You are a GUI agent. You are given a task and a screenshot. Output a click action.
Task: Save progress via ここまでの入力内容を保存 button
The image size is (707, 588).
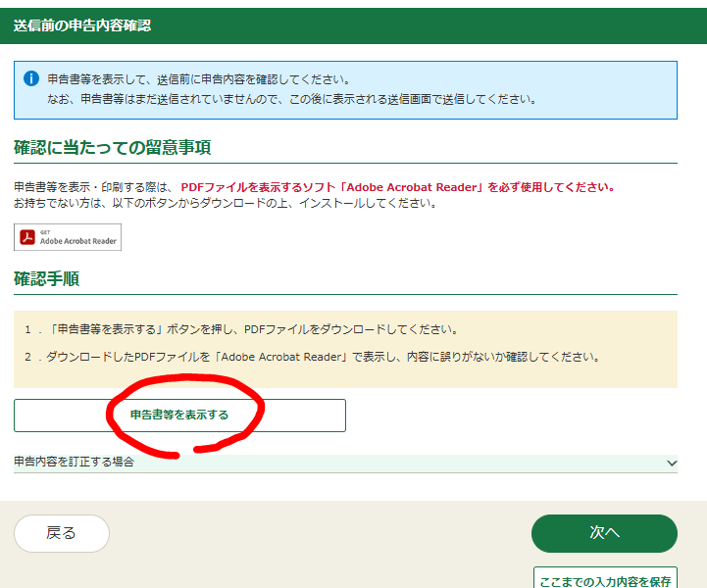(605, 580)
